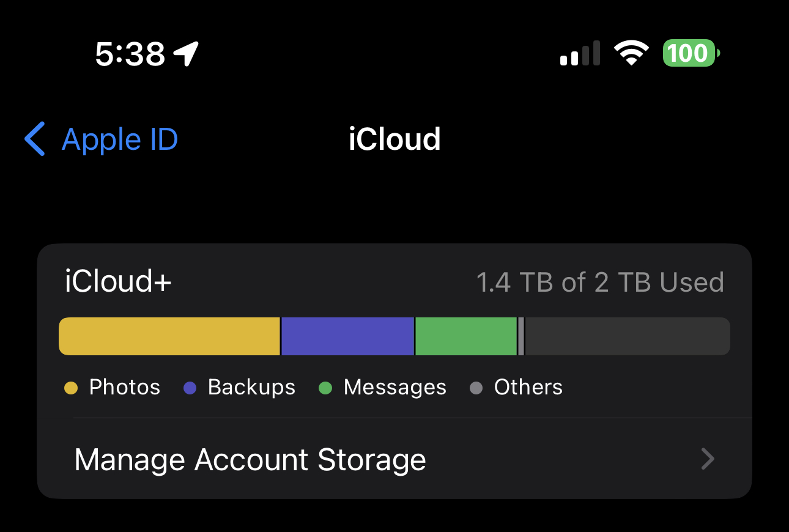Tap the yellow Photos legend dot
The width and height of the screenshot is (789, 532).
72,388
